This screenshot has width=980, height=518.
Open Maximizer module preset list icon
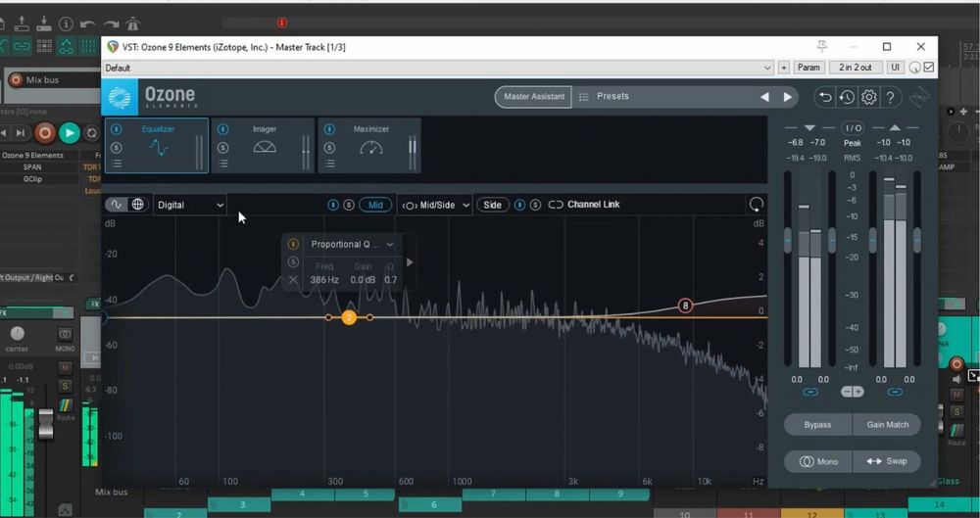pos(329,164)
